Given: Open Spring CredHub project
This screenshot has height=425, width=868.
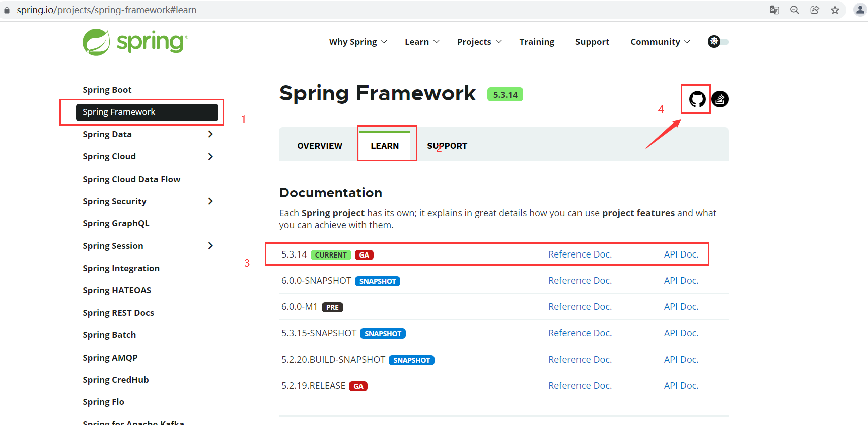Looking at the screenshot, I should 116,380.
